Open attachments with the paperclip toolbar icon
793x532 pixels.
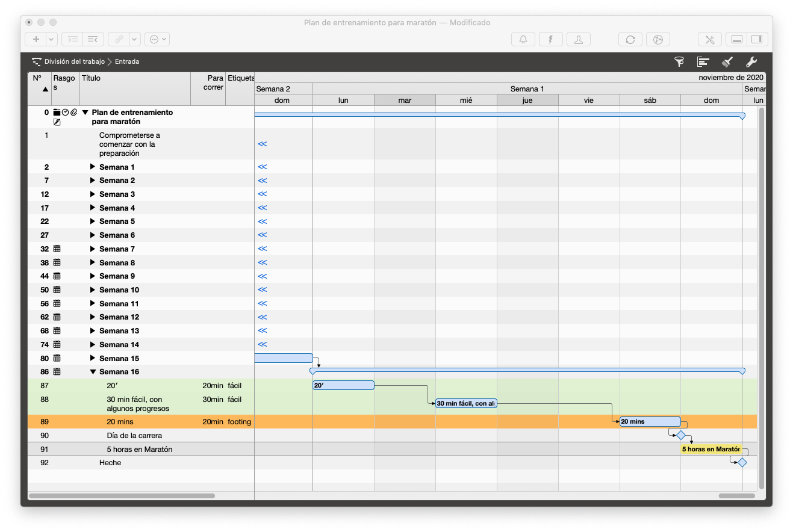click(118, 39)
